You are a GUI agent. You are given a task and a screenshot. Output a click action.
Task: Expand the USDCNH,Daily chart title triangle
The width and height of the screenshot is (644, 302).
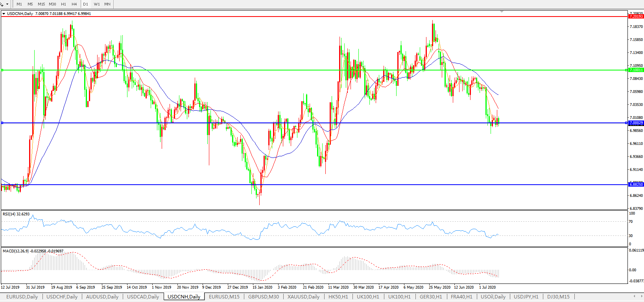(4, 14)
